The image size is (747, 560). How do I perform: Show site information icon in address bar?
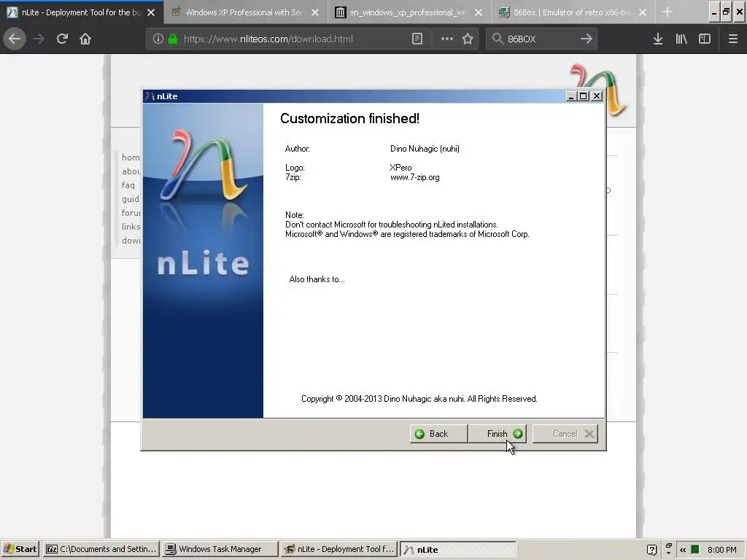tap(158, 39)
